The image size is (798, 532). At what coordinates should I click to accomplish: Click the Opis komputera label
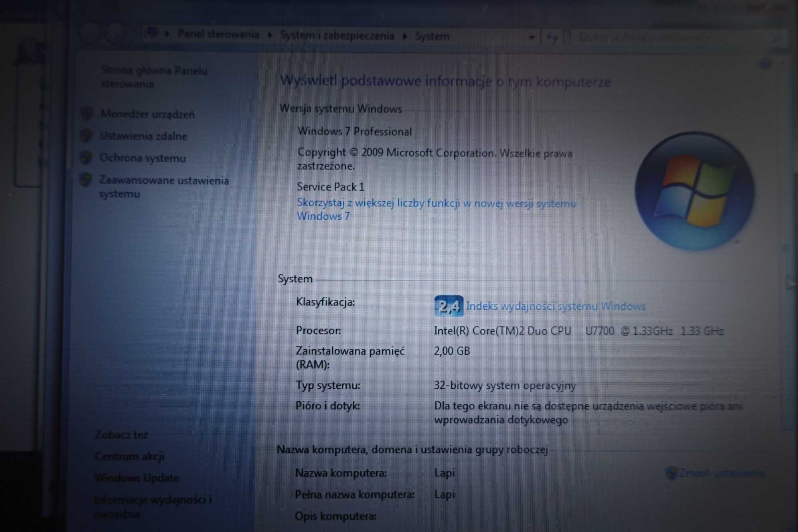pyautogui.click(x=336, y=516)
